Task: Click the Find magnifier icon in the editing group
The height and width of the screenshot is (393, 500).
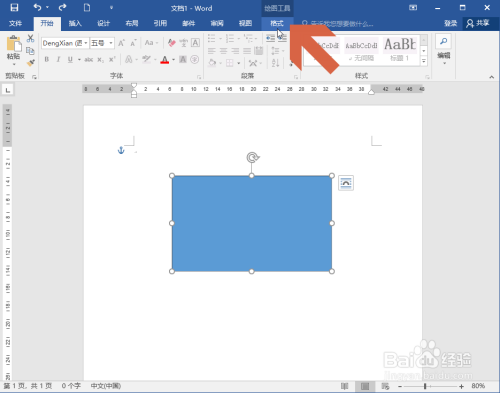Action: pos(443,41)
